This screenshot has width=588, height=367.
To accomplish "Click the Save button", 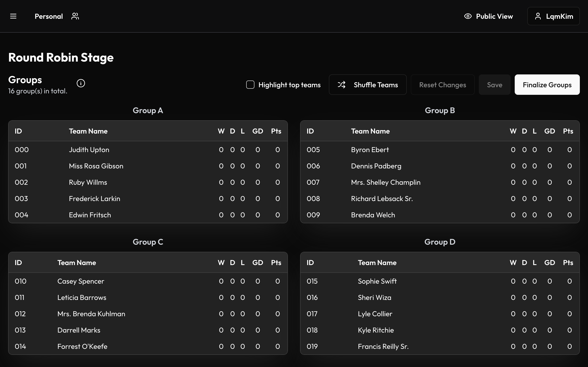I will click(494, 85).
